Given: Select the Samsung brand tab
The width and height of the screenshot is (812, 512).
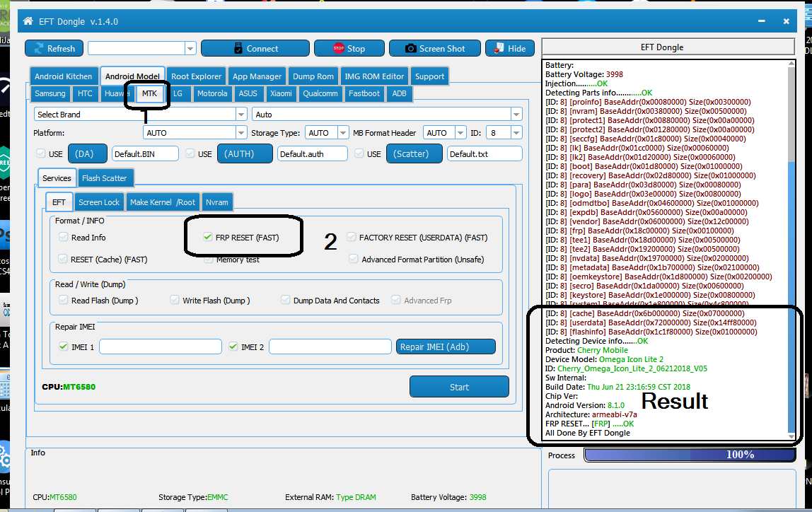Looking at the screenshot, I should click(50, 93).
